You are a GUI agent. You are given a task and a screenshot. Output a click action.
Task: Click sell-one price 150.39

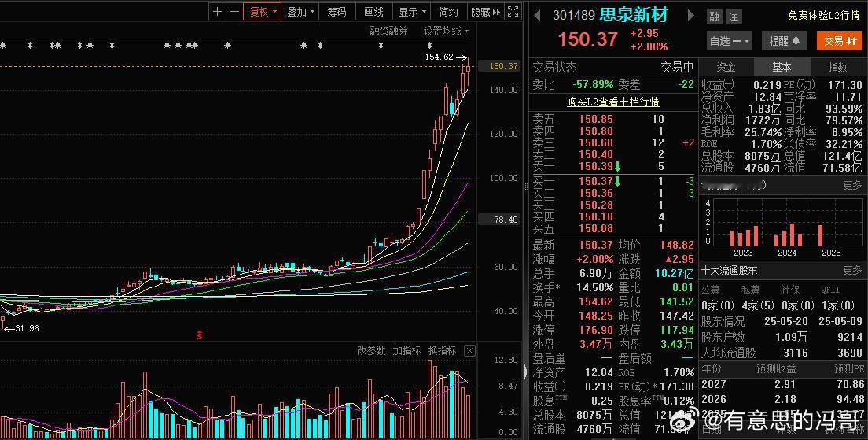tap(596, 166)
